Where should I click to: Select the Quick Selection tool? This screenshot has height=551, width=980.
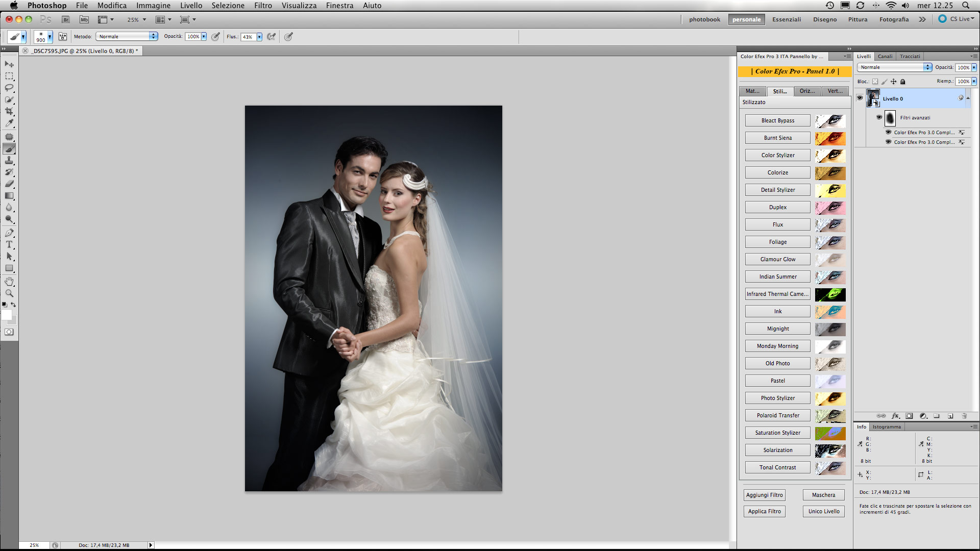coord(9,99)
